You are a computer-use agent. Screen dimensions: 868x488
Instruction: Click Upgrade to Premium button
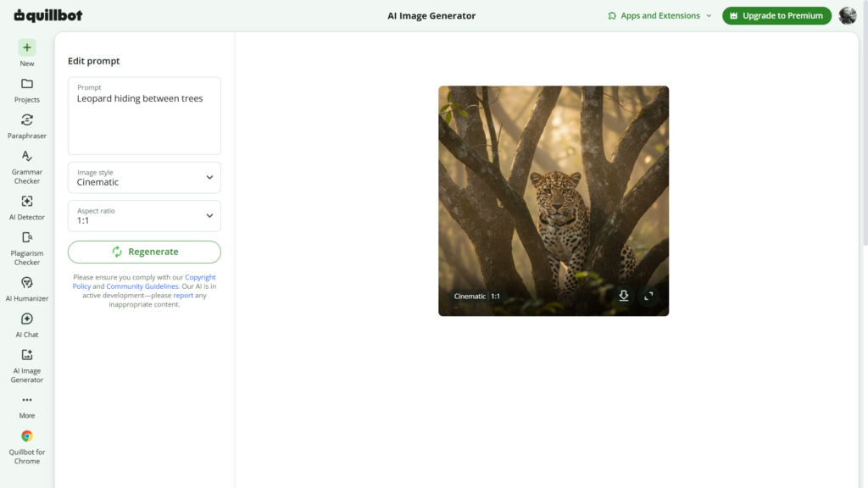776,15
